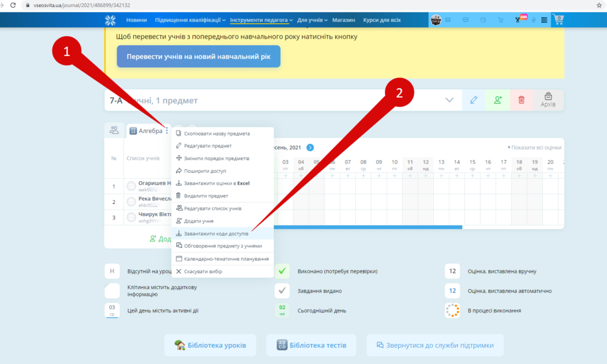Screen dimensions: 607x364
Task: Toggle Показати всі оцінки option
Action: (x=534, y=147)
